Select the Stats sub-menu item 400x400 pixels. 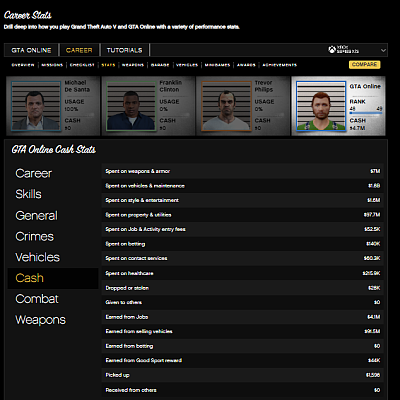click(108, 65)
